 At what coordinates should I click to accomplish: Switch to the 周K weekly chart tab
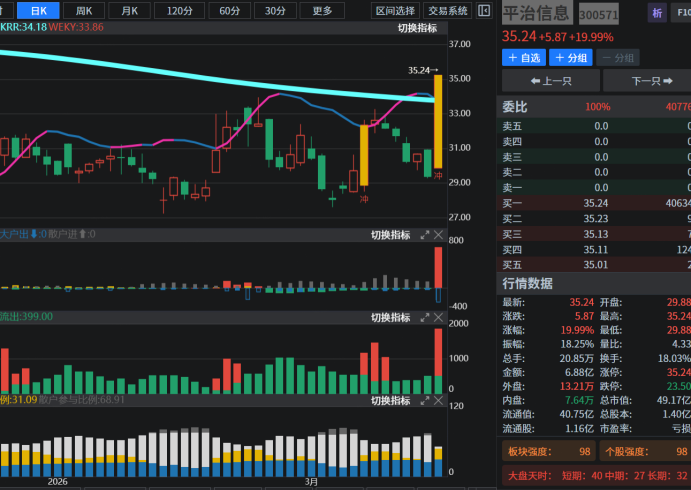84,11
